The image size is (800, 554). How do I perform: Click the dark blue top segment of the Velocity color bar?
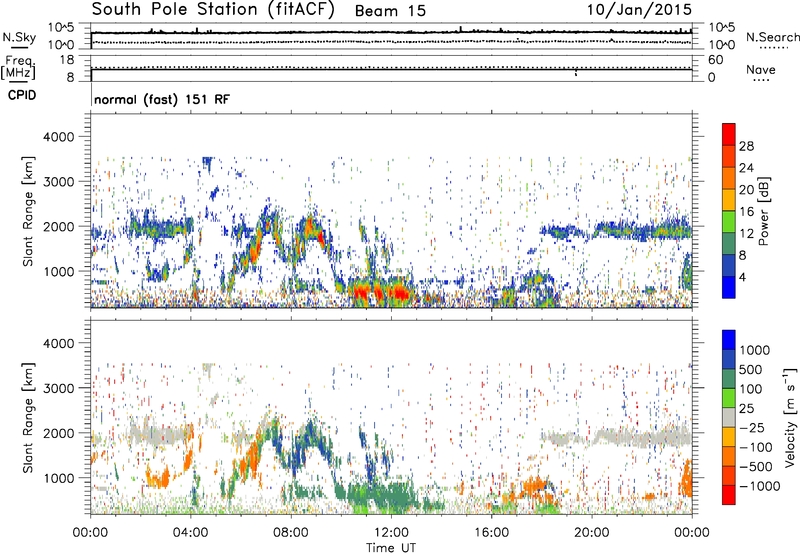(x=729, y=340)
